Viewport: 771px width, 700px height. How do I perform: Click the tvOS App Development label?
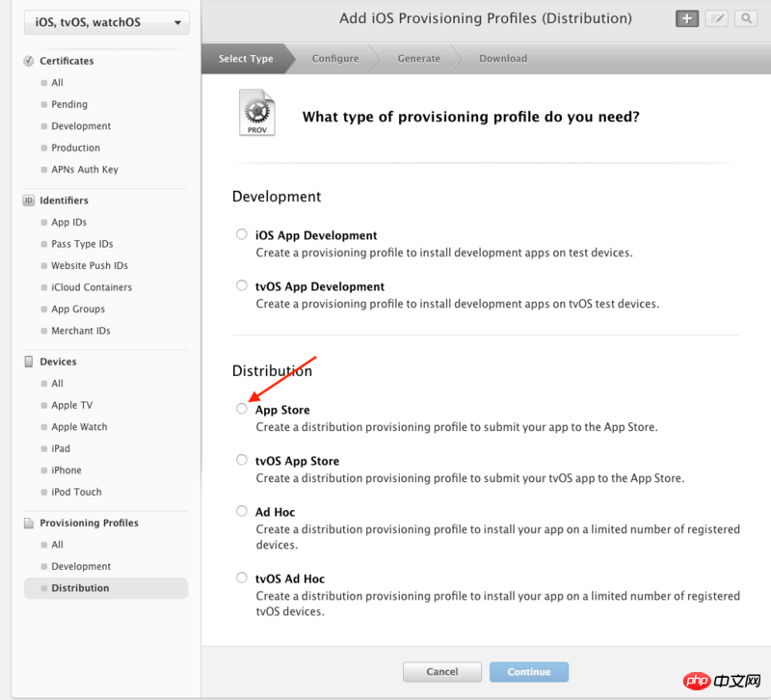[320, 286]
